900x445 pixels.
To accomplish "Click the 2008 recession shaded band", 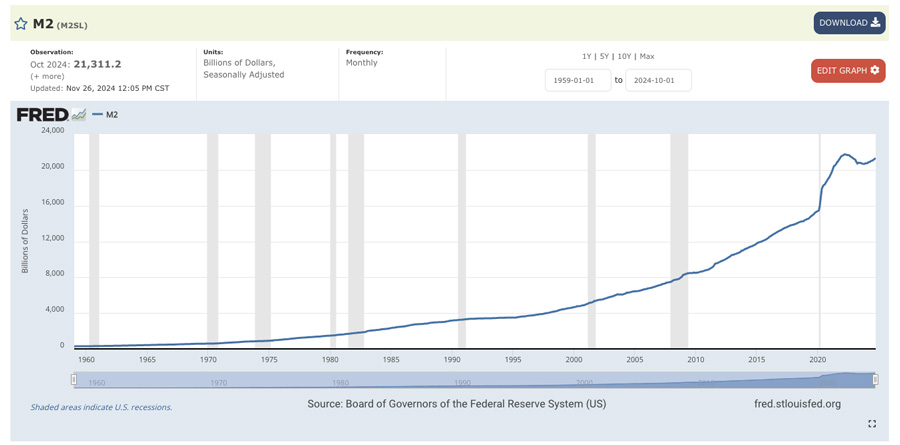I will (x=679, y=240).
